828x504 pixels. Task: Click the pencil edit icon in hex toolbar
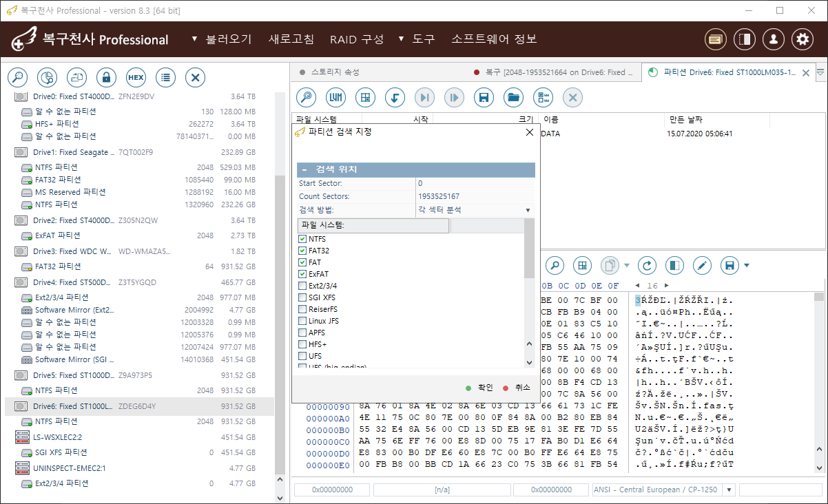[701, 266]
